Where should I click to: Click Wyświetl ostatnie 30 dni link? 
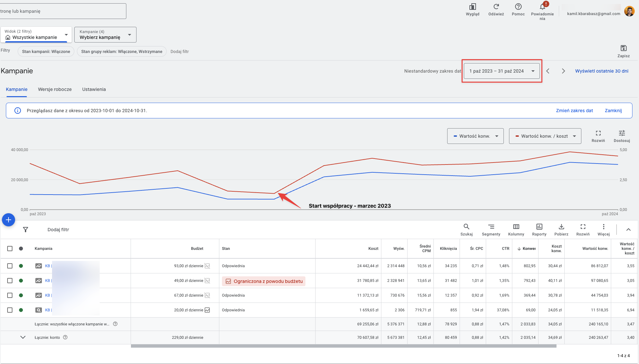(x=602, y=71)
